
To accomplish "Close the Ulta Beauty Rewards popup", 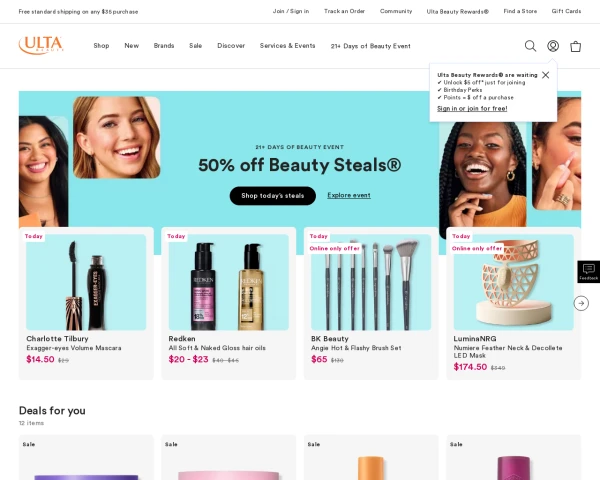I will tap(546, 75).
